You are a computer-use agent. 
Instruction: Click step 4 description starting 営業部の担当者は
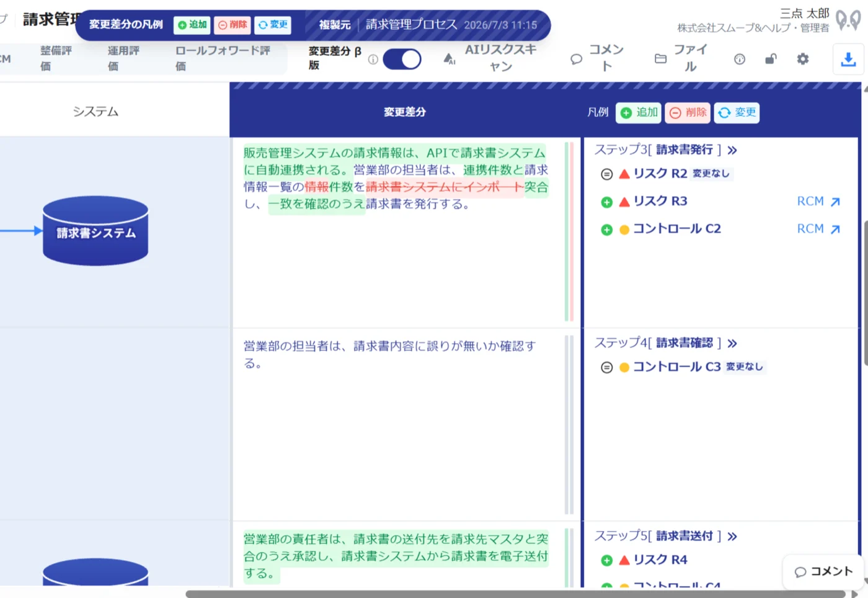[389, 355]
